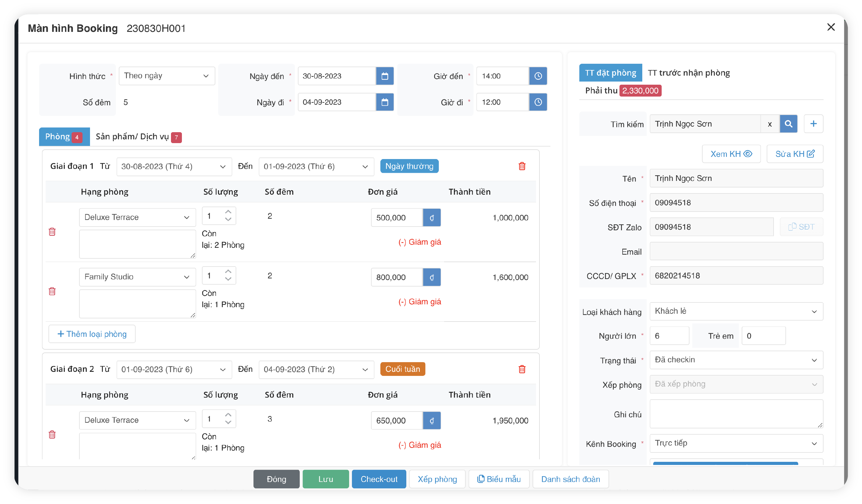Open the Ngày đến calendar picker
The height and width of the screenshot is (504, 862).
pyautogui.click(x=384, y=76)
